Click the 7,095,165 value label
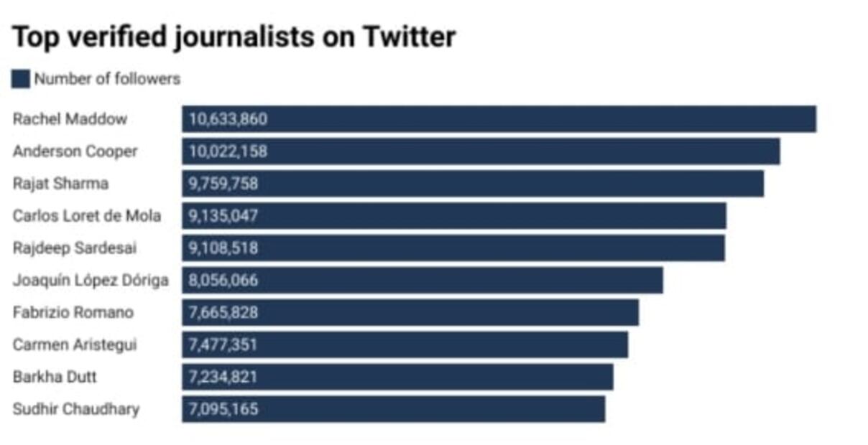The width and height of the screenshot is (868, 445). point(223,409)
